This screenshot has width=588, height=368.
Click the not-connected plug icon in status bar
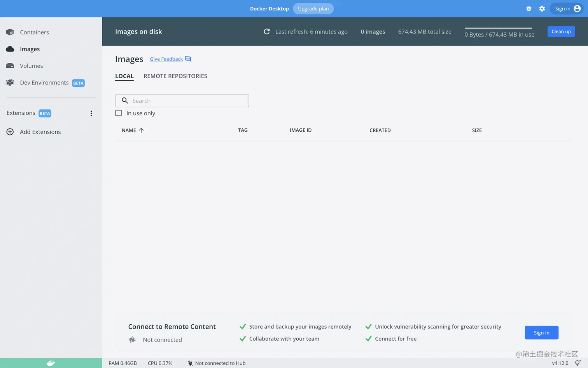click(190, 363)
